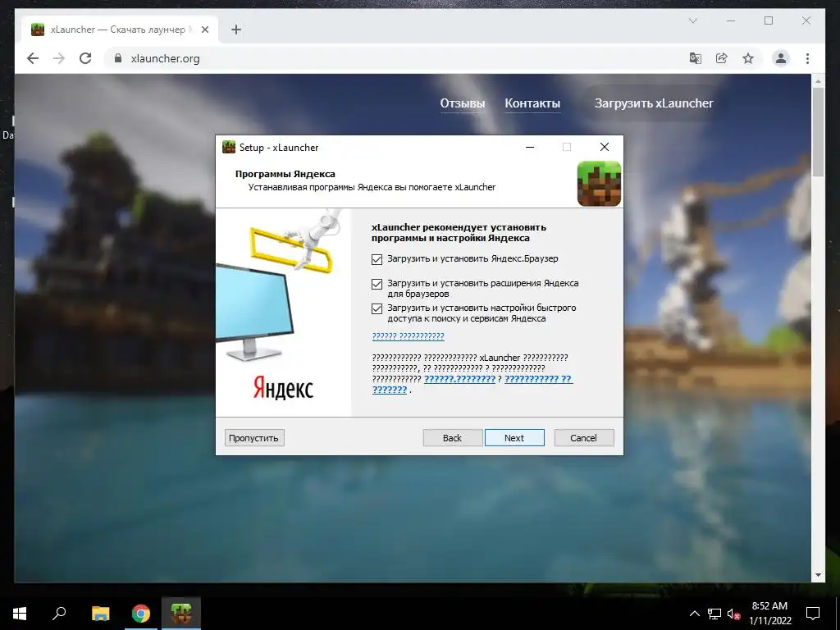Click the Яндекс logo in the installer
The height and width of the screenshot is (630, 840).
click(x=283, y=388)
